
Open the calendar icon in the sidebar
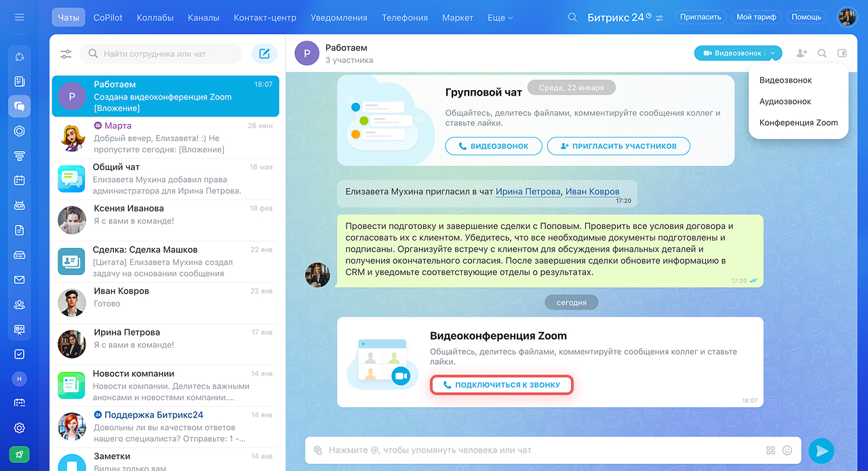(19, 180)
